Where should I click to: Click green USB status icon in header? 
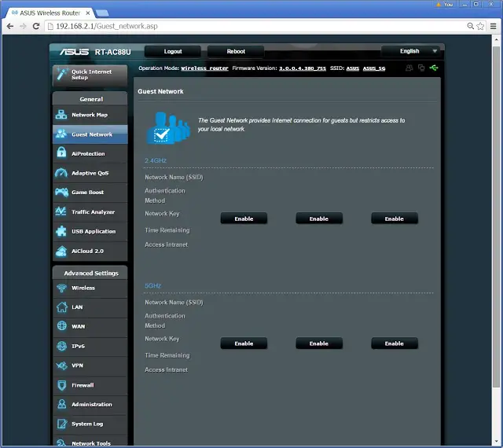coord(434,68)
